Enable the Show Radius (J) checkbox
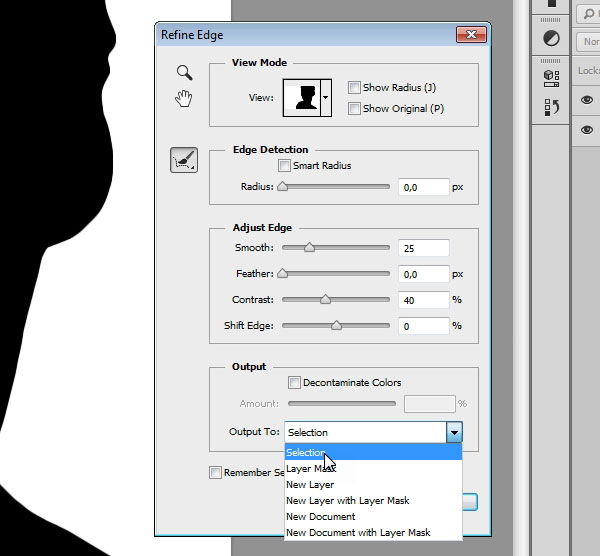 [354, 88]
